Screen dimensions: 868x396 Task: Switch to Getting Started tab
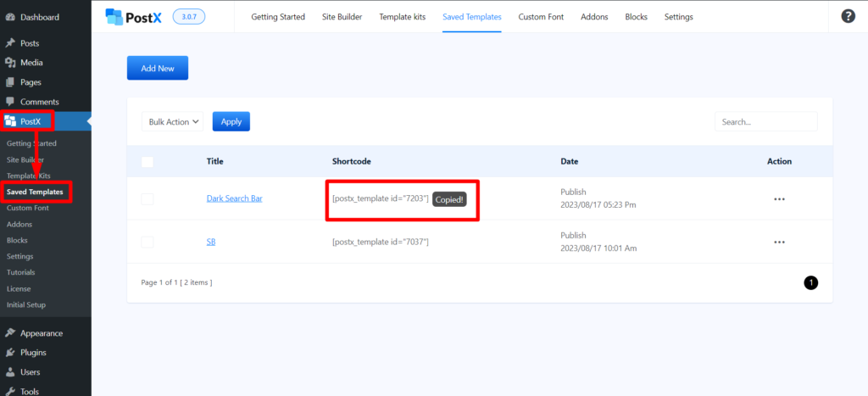278,17
